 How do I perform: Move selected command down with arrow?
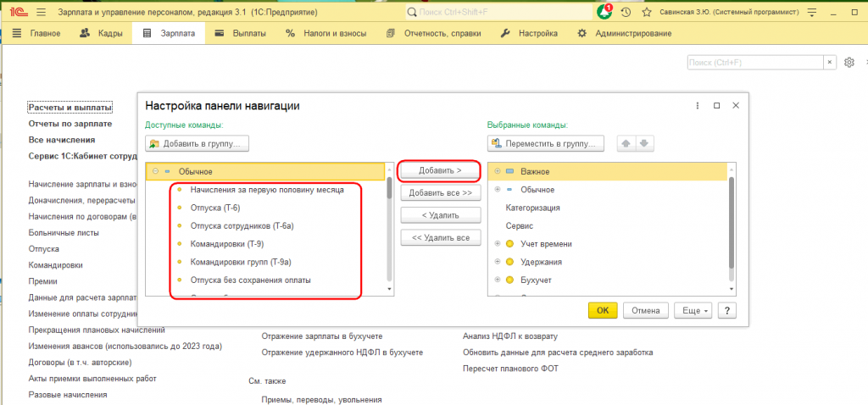[643, 143]
